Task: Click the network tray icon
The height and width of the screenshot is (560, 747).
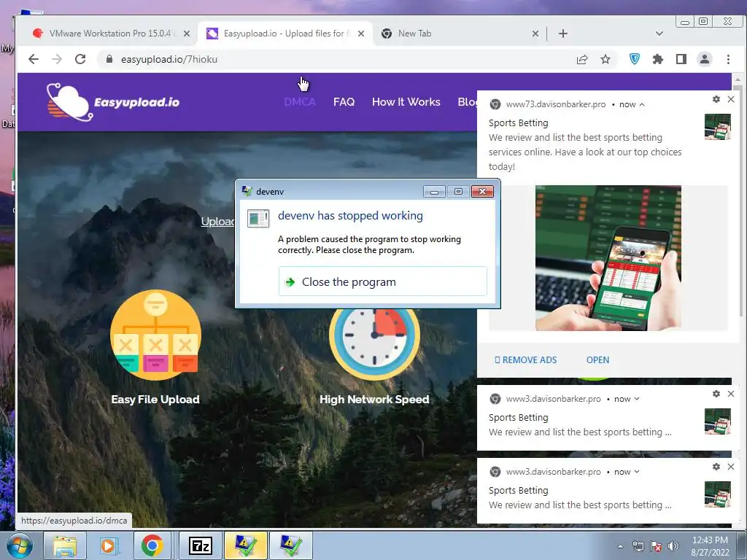Action: pyautogui.click(x=638, y=546)
